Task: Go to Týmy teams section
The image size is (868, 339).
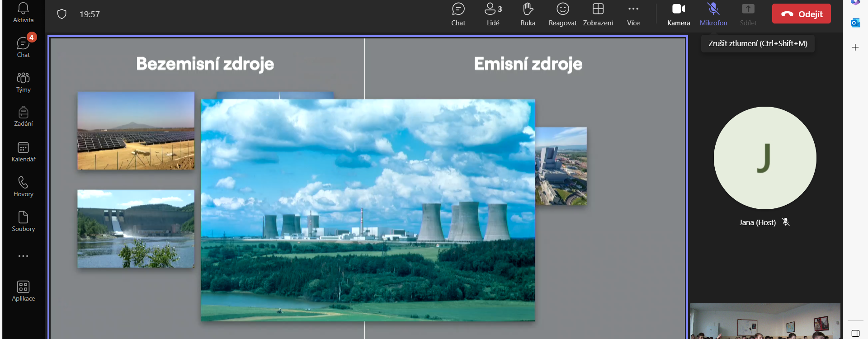Action: [23, 82]
